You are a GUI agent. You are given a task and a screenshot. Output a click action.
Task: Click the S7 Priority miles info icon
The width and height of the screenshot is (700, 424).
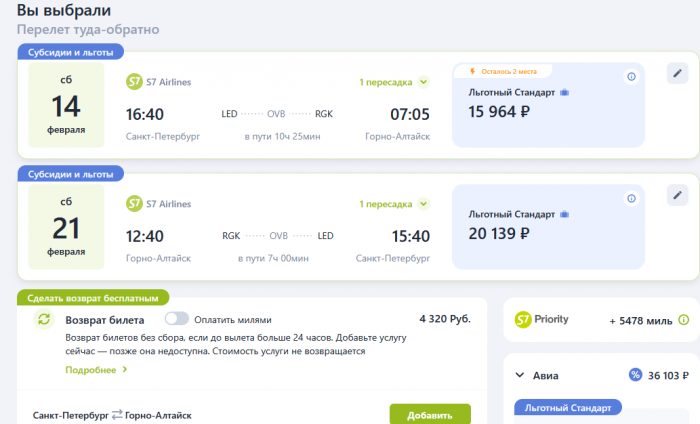coord(684,320)
